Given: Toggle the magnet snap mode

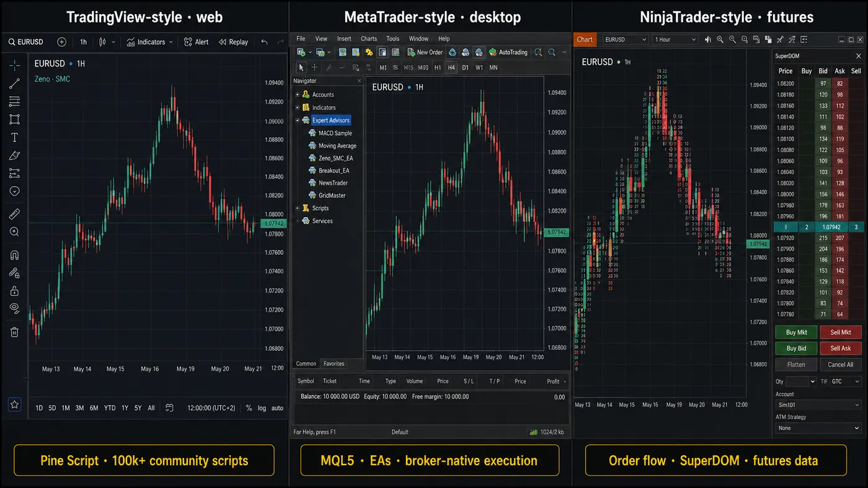Looking at the screenshot, I should tap(14, 255).
